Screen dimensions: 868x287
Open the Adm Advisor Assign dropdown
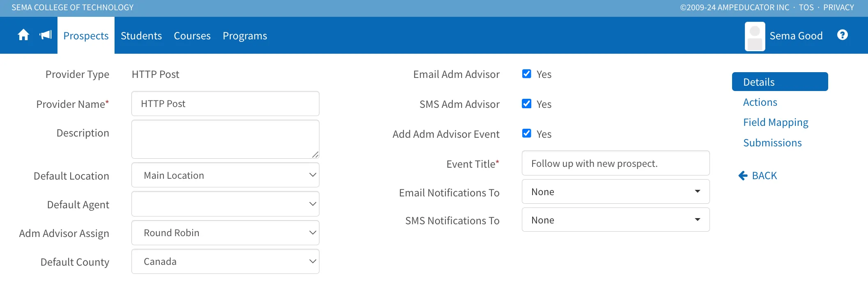click(x=225, y=232)
